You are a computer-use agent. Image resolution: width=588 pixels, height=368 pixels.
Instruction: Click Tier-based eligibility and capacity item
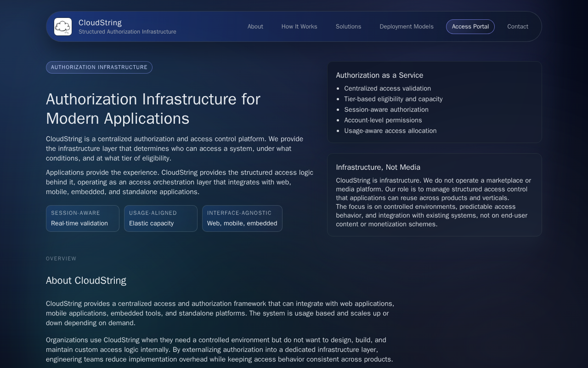[393, 99]
